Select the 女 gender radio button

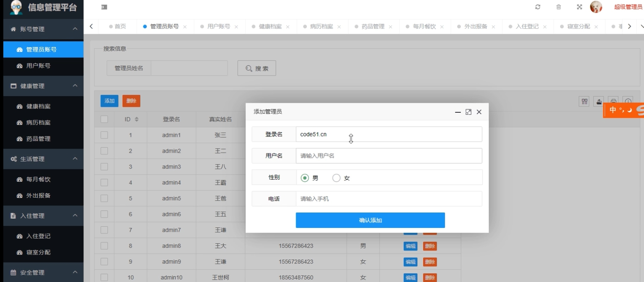[335, 178]
